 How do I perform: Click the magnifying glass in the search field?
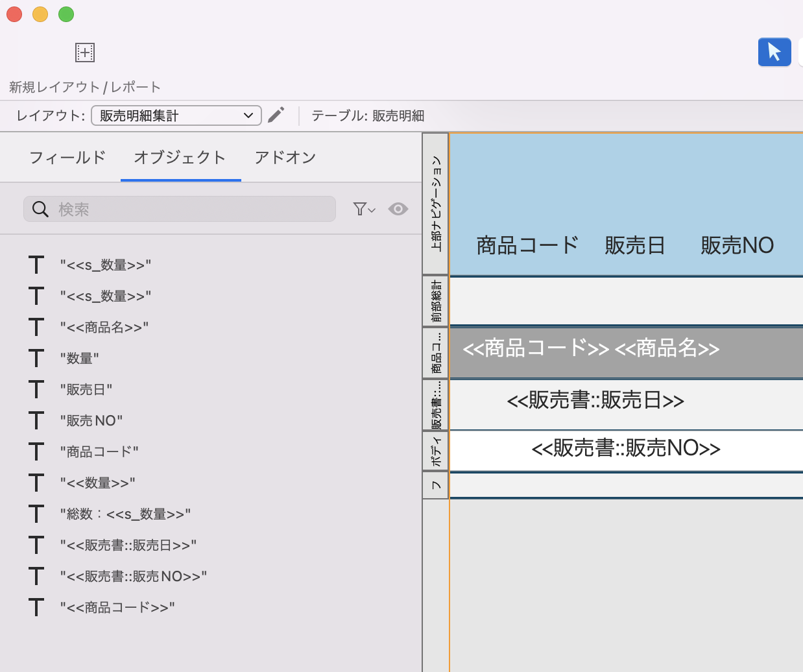pos(40,209)
